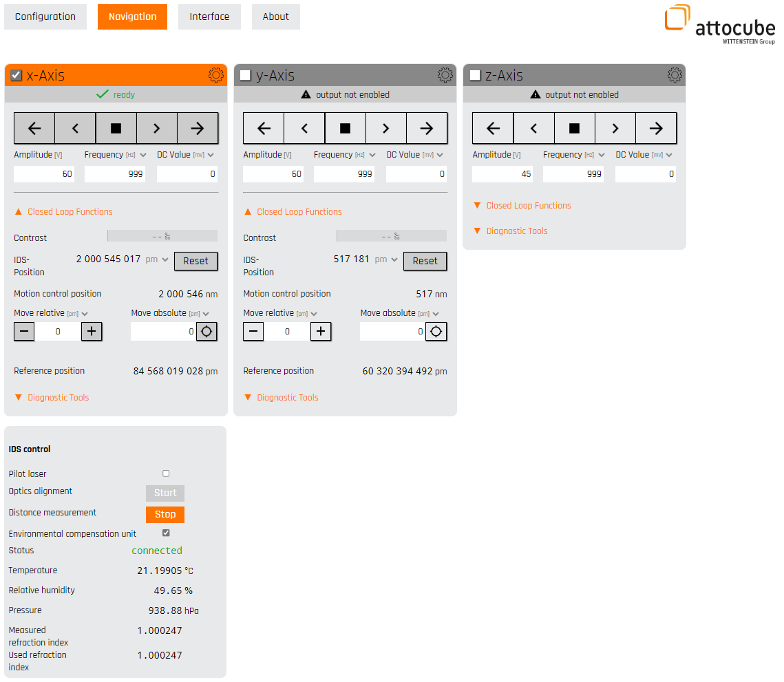Click z-Axis settings gear icon
The width and height of the screenshot is (784, 682).
coord(675,75)
